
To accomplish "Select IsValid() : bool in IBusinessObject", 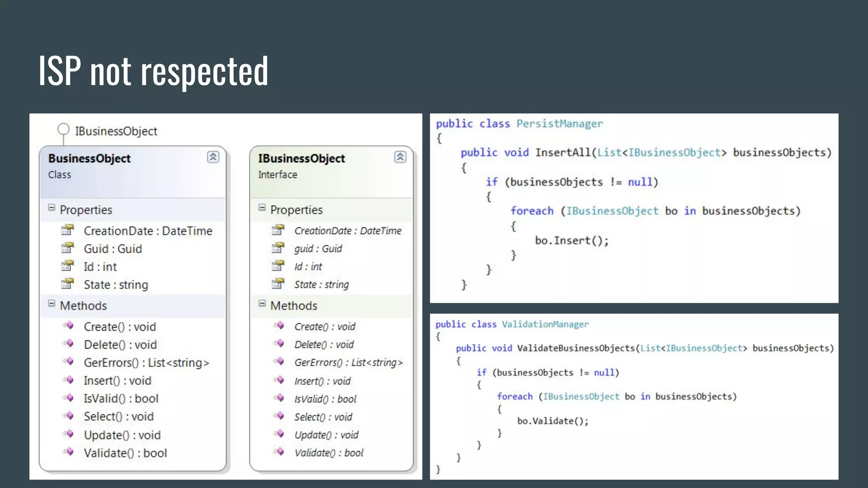I will [325, 399].
